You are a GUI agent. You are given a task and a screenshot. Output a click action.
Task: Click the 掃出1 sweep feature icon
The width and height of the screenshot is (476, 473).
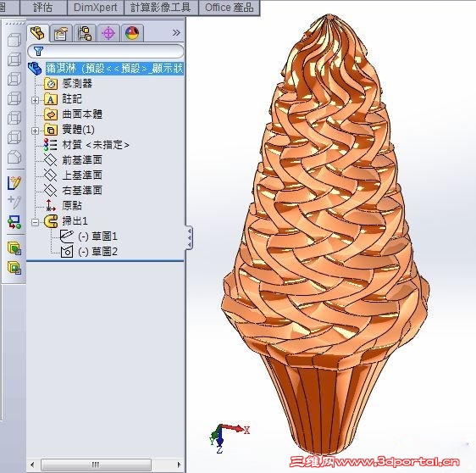click(x=51, y=221)
